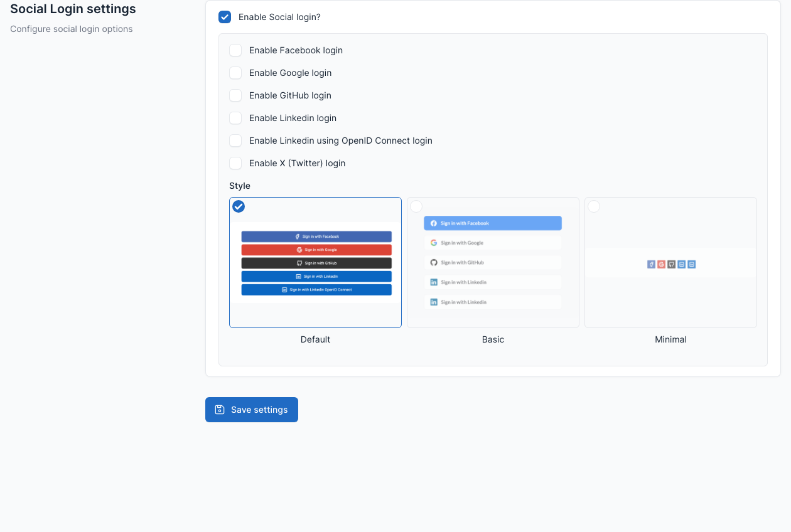
Task: Click the Enable Facebook login label
Action: pyautogui.click(x=296, y=50)
